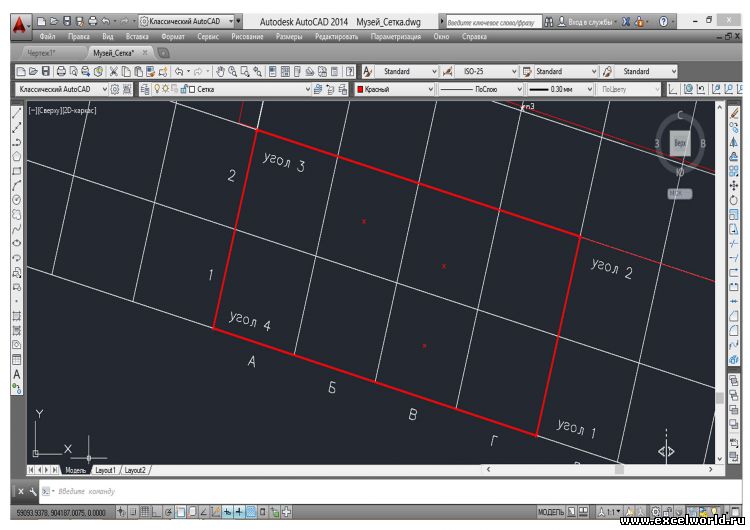
Task: Toggle layer on/off lightbulb for Сетка
Action: click(x=157, y=89)
